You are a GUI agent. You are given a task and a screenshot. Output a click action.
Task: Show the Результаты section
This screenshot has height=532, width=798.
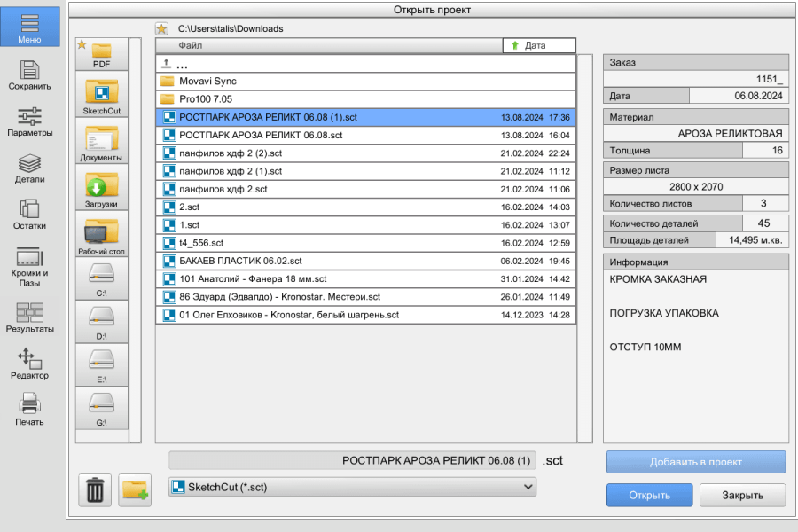tap(29, 317)
